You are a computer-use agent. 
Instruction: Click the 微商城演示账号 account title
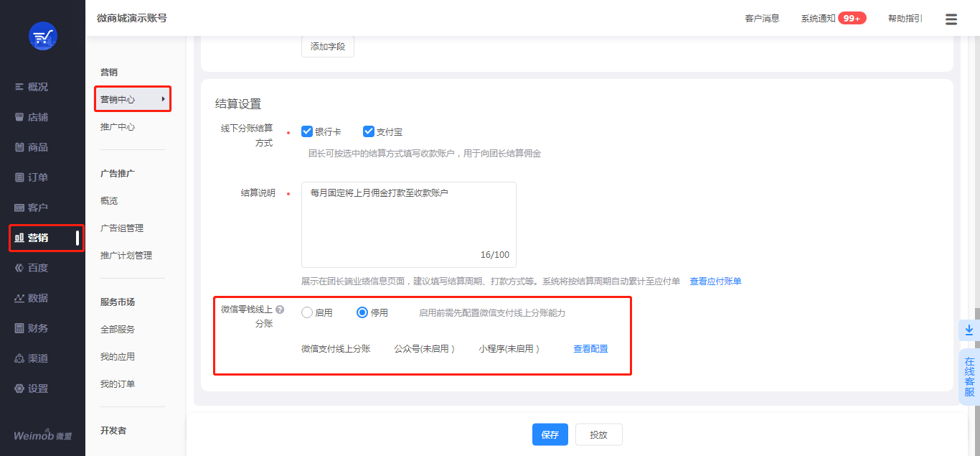[x=132, y=18]
